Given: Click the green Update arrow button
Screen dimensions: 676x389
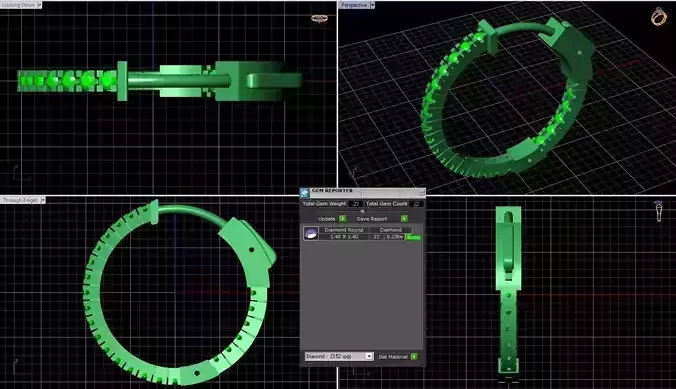Looking at the screenshot, I should point(342,219).
